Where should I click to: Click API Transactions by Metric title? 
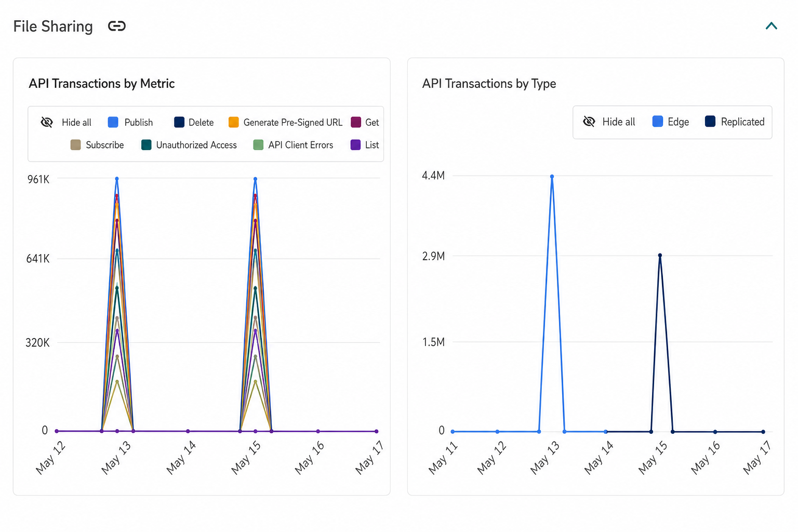pyautogui.click(x=102, y=84)
